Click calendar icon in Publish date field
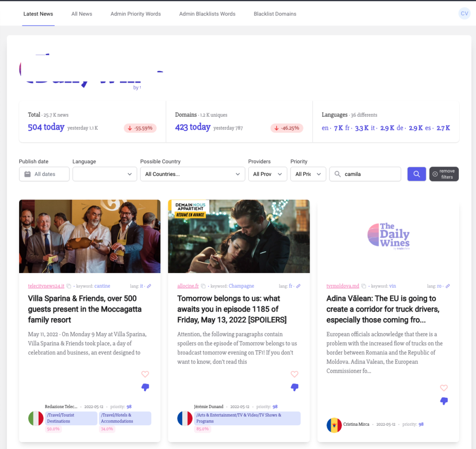The width and height of the screenshot is (476, 449). (x=27, y=174)
